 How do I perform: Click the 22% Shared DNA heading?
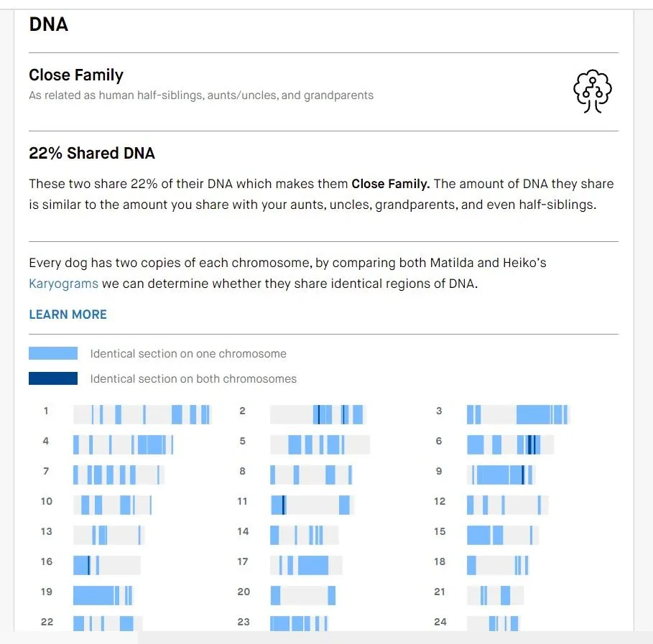92,153
